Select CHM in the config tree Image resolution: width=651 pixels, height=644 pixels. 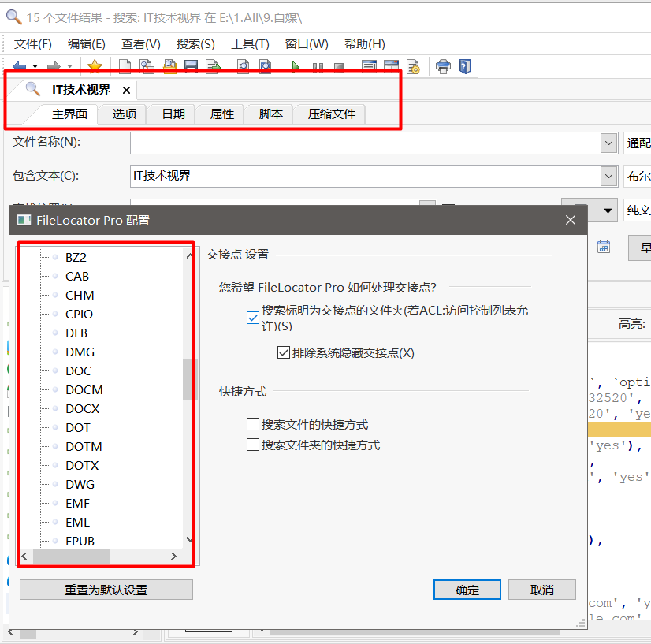[80, 296]
